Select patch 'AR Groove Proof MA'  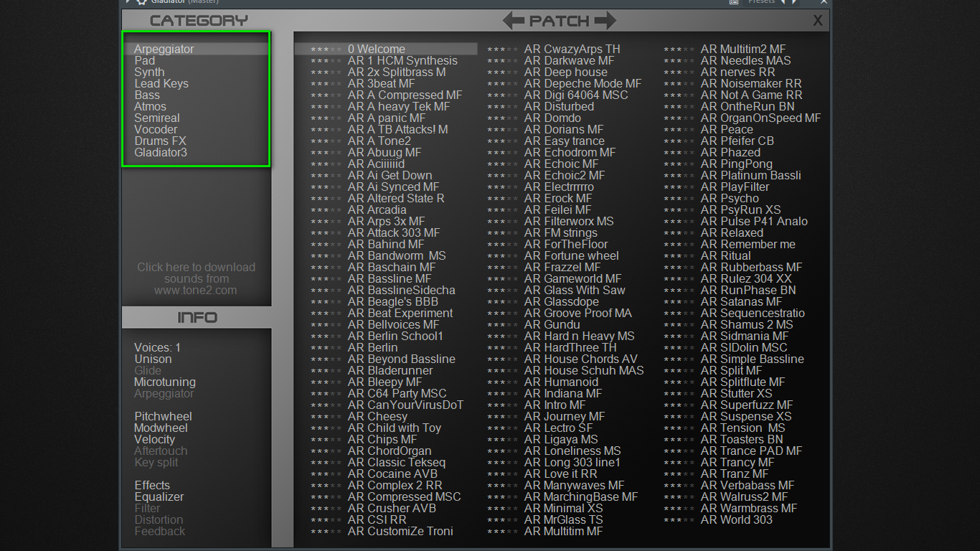578,314
